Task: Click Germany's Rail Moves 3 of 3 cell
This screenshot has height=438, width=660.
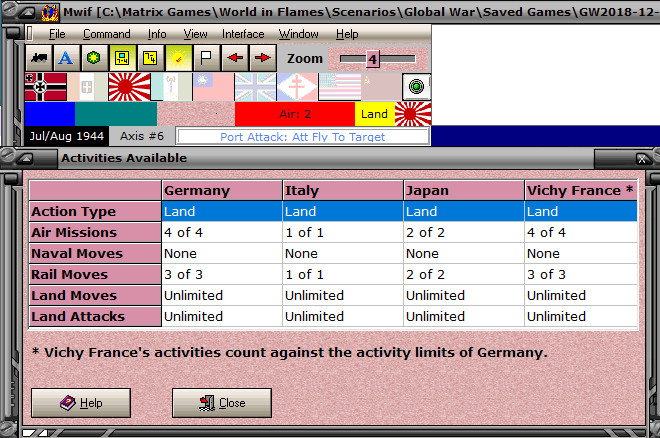Action: [x=222, y=274]
